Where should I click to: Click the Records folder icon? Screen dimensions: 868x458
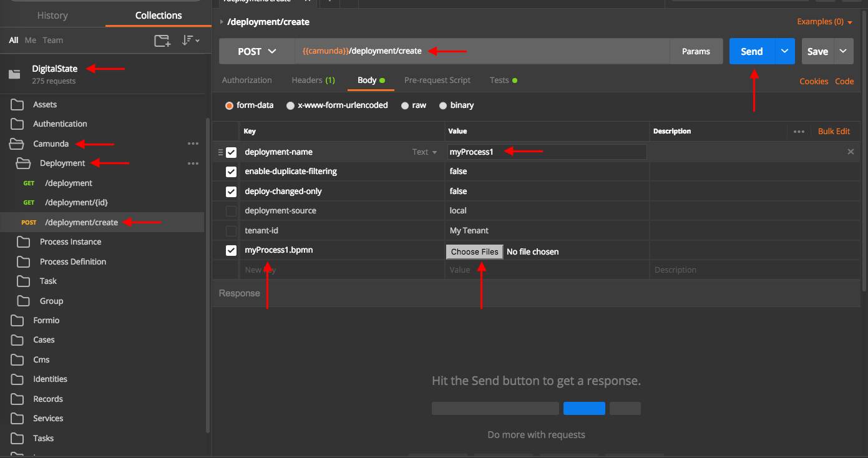(17, 399)
